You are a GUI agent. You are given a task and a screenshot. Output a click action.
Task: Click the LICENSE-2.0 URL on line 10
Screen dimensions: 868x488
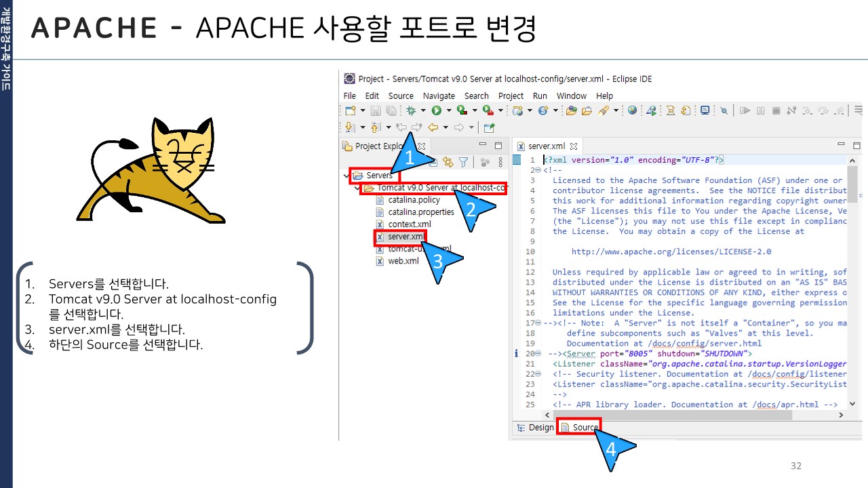671,251
